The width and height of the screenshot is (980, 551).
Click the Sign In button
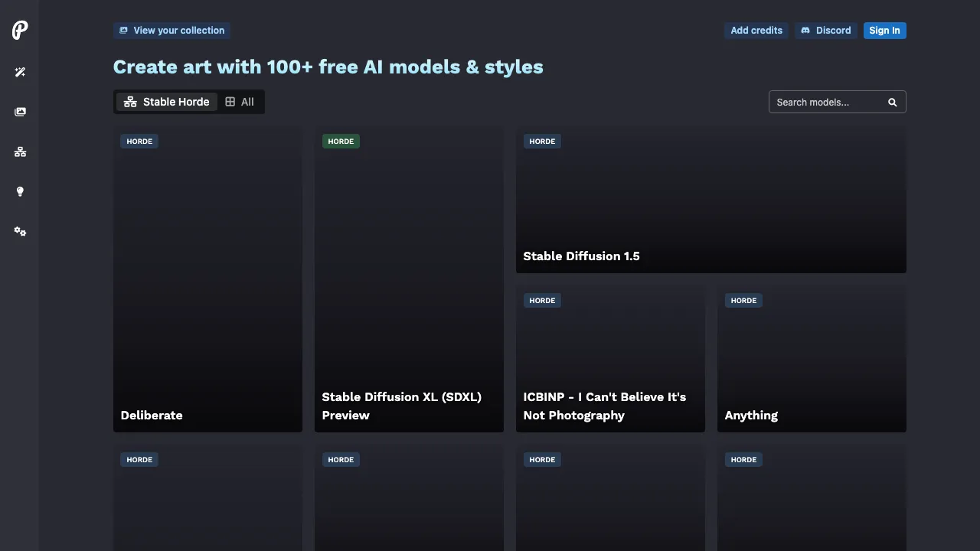coord(885,31)
